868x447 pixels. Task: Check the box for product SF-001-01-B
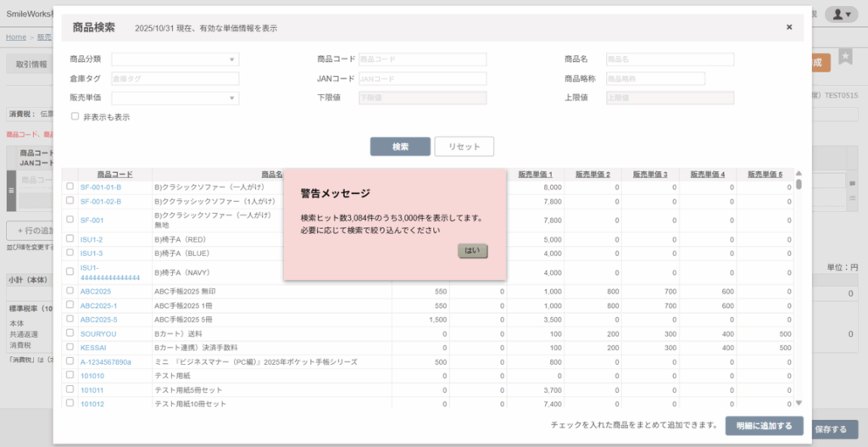70,187
